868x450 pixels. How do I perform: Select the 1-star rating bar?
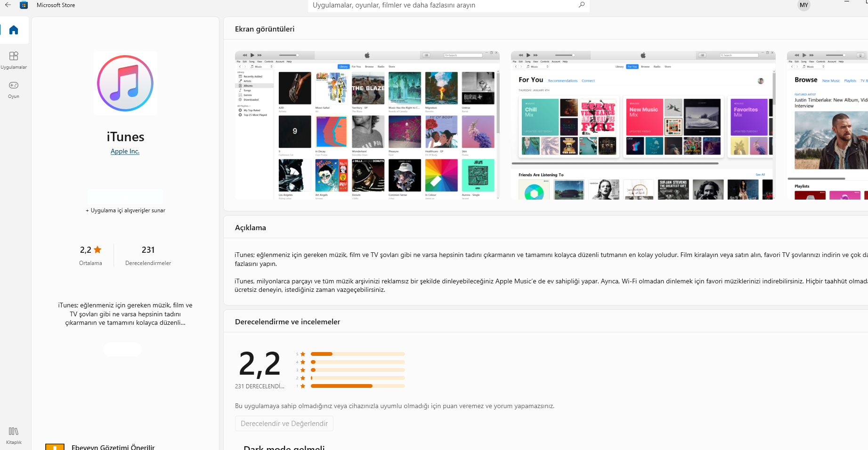tap(357, 386)
